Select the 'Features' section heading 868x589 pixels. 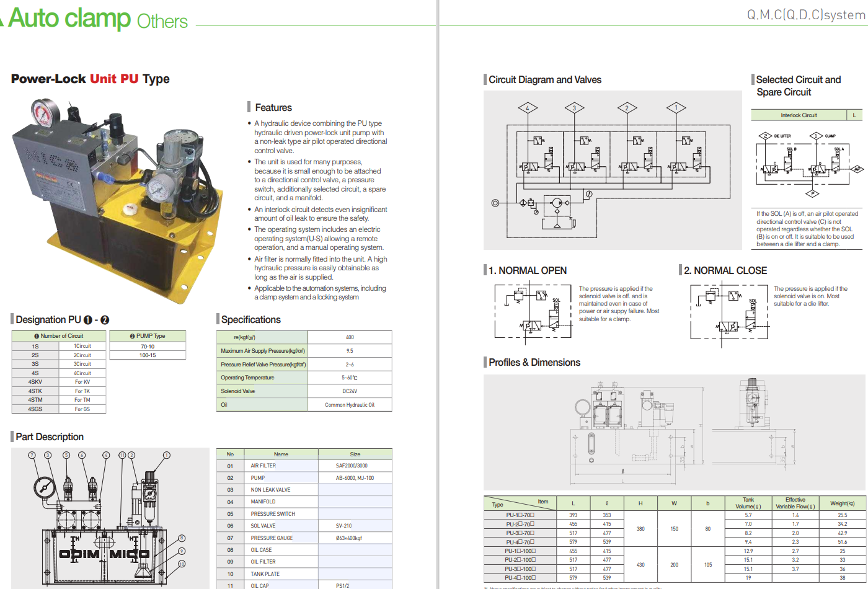273,107
